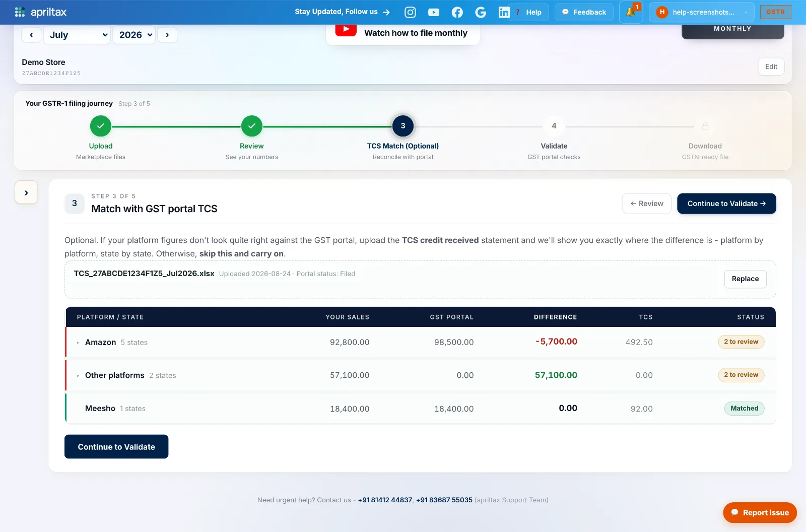Click the -5,700.00 difference value
This screenshot has width=806, height=532.
pos(557,342)
